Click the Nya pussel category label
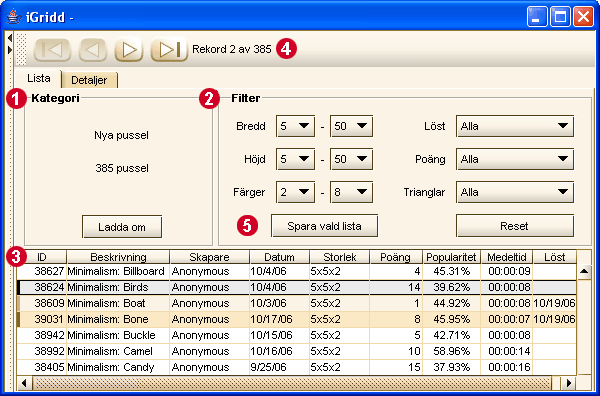 click(x=121, y=135)
